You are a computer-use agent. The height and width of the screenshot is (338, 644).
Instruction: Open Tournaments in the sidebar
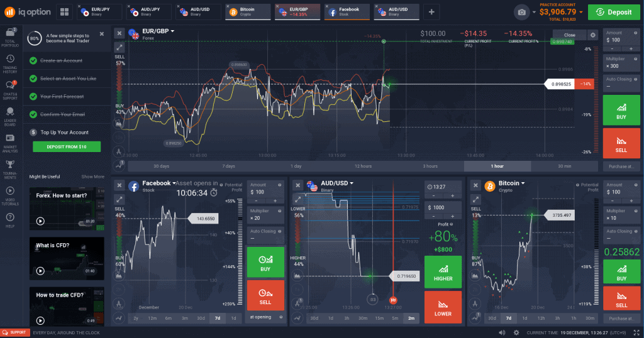[x=10, y=170]
